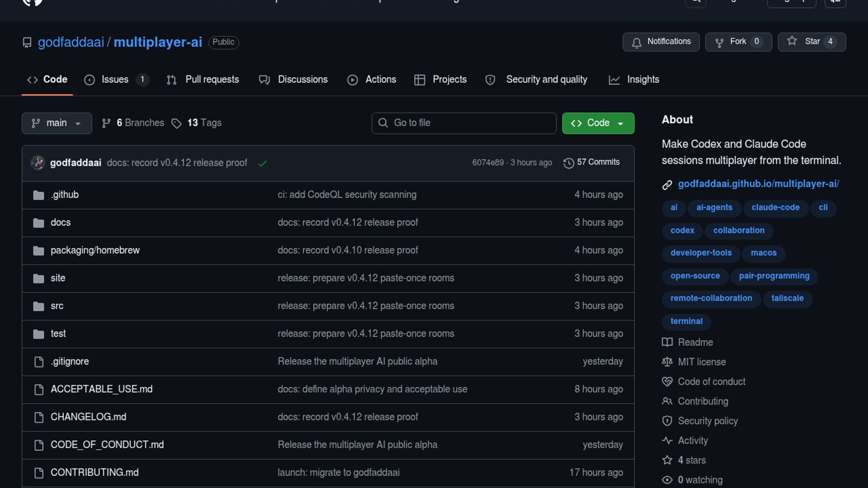Screen dimensions: 868x488
Task: Select the 'macos' topic tag
Action: [x=764, y=253]
